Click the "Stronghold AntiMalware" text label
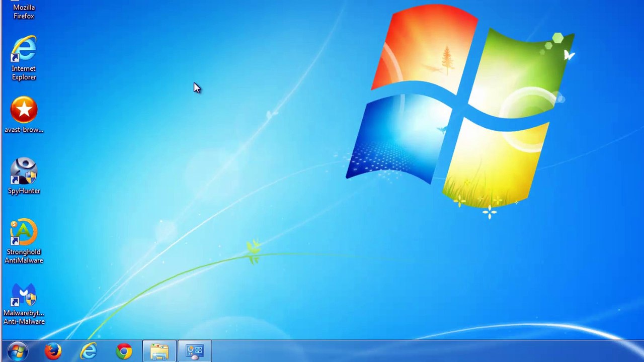The width and height of the screenshot is (644, 362). 24,256
